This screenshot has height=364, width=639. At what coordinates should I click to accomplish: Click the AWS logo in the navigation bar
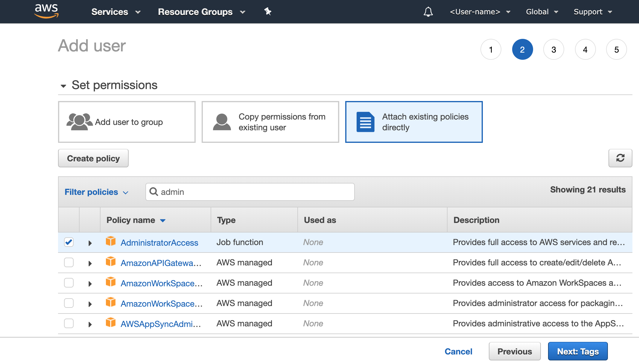[x=46, y=11]
